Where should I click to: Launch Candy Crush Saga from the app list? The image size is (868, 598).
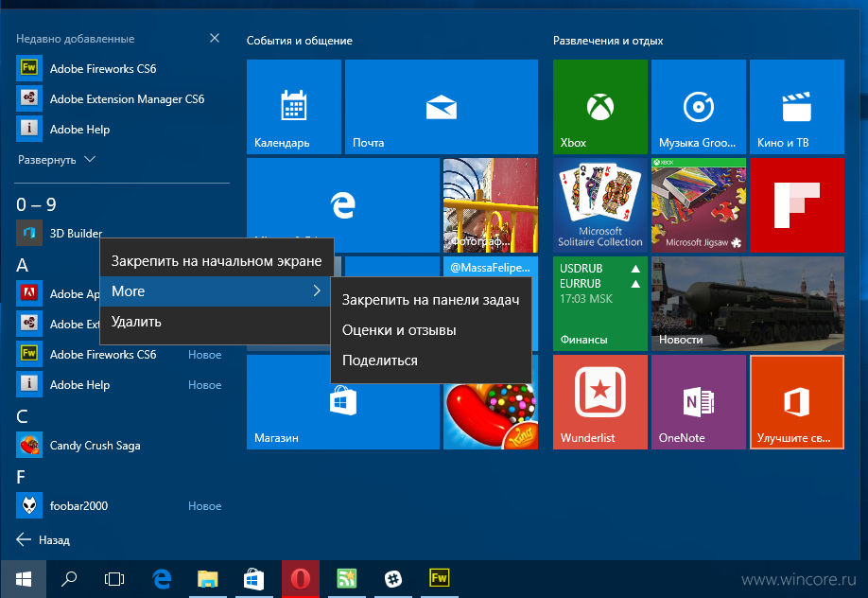tap(119, 445)
